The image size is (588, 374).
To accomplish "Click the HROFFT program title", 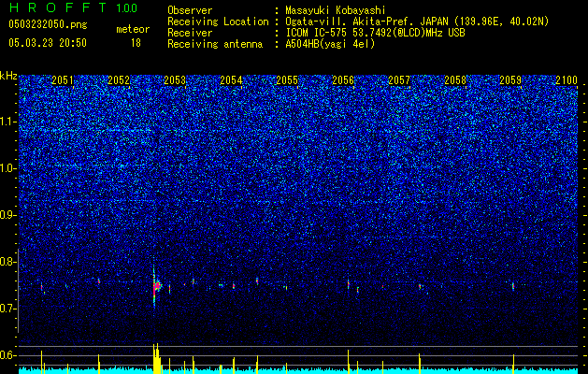I will pos(58,7).
